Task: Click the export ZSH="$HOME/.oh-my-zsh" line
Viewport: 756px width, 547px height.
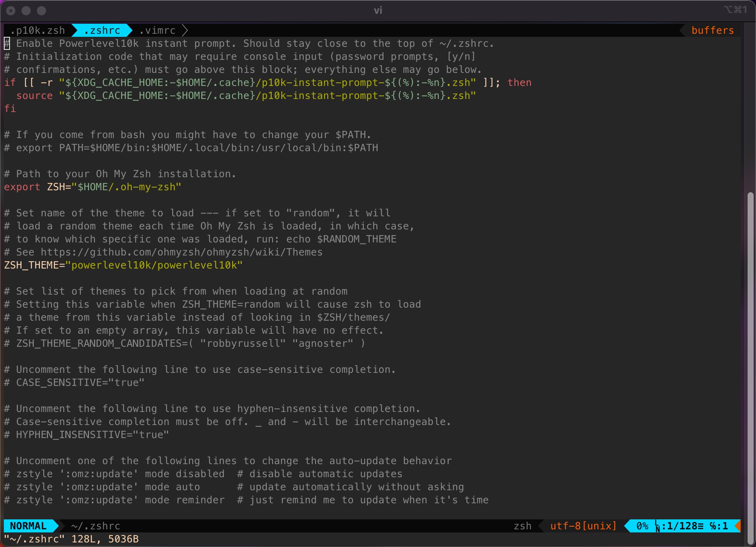Action: [92, 187]
